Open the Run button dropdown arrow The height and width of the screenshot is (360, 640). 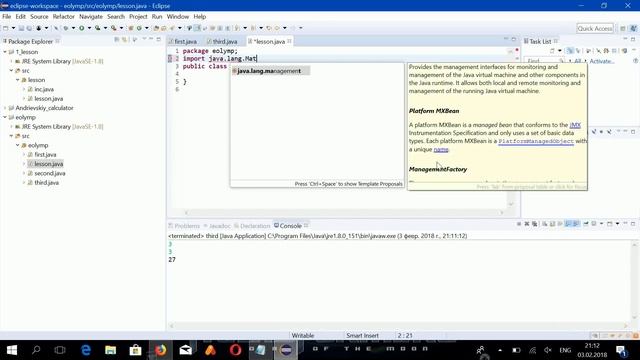click(x=89, y=28)
